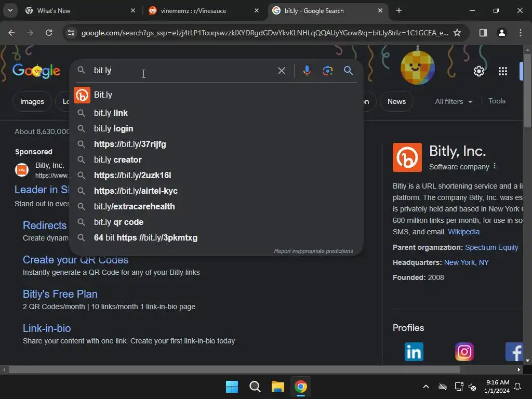
Task: Start voice search with microphone icon
Action: click(307, 71)
